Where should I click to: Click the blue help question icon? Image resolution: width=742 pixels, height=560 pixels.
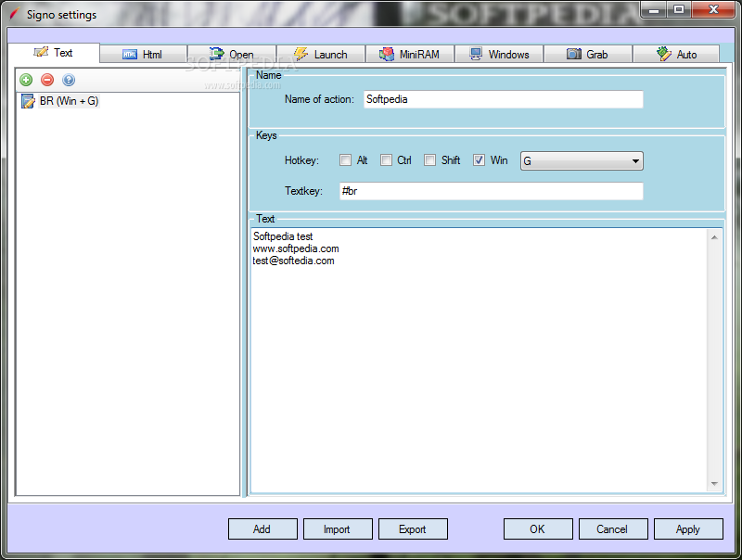(69, 80)
